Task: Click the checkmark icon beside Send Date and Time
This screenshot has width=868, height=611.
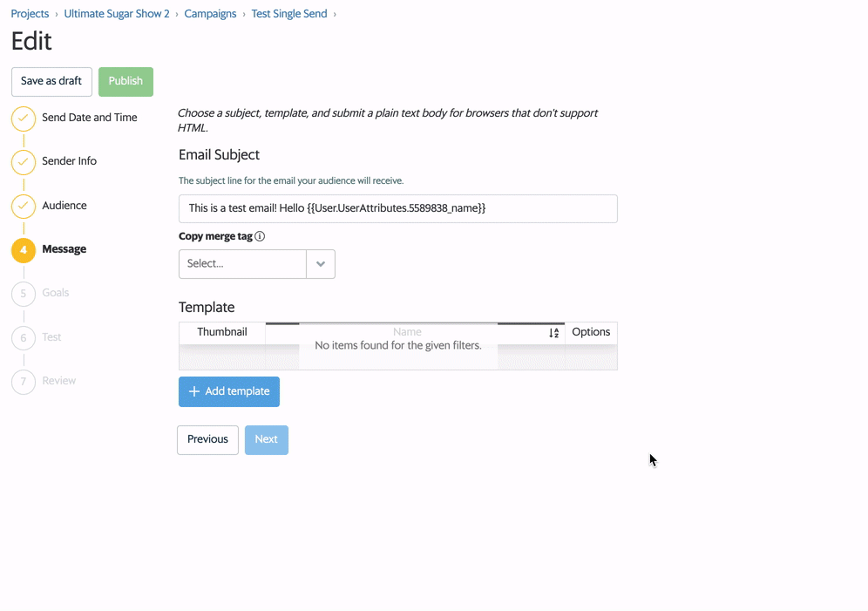Action: [23, 118]
